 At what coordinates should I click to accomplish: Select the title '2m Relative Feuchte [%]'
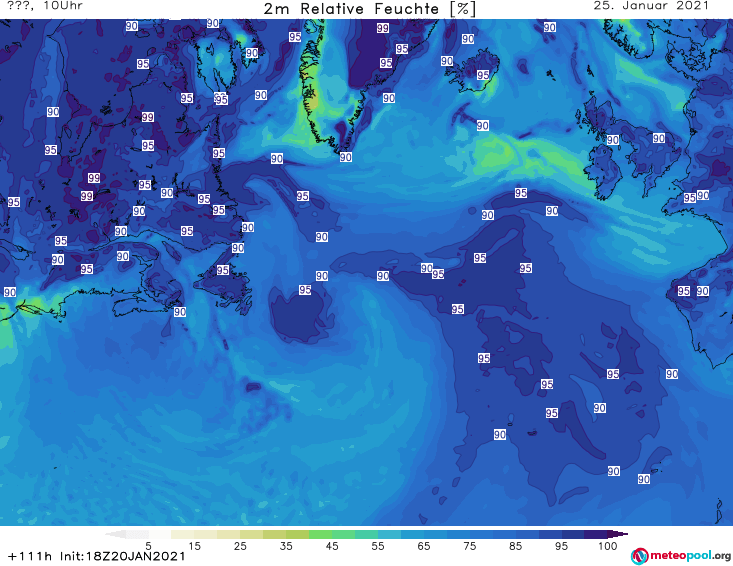(x=370, y=9)
